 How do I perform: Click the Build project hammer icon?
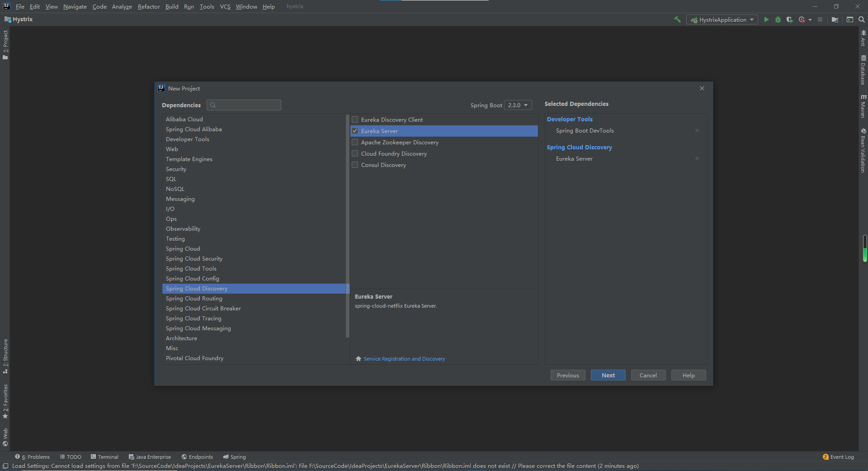(677, 19)
